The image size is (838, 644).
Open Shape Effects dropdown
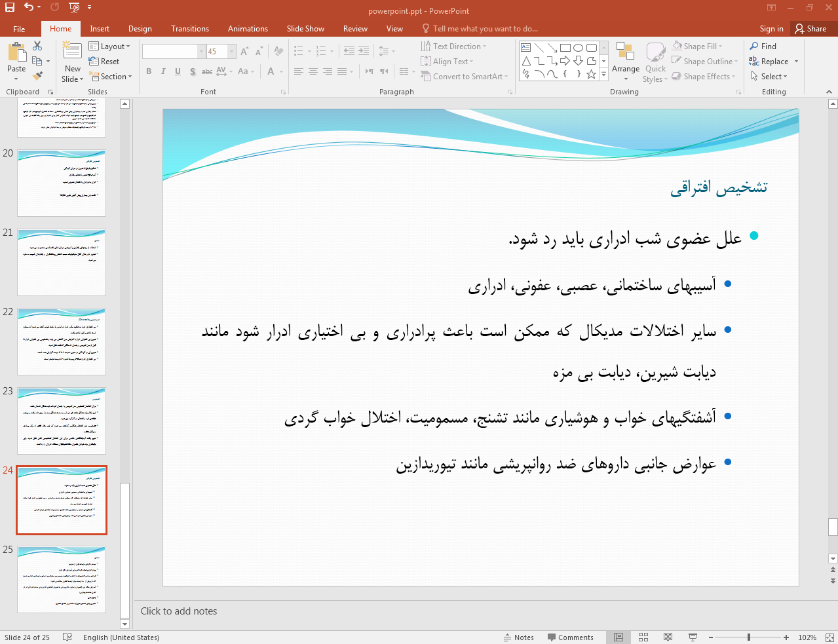point(704,77)
